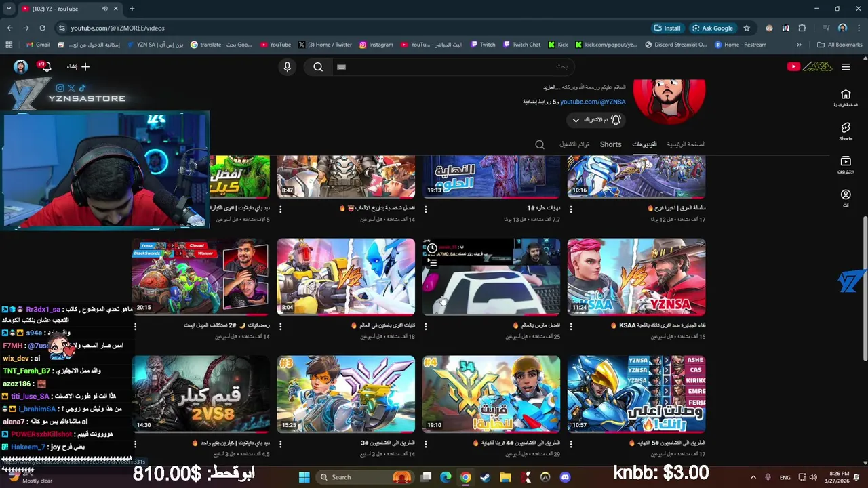Click the Install app button
The width and height of the screenshot is (868, 488).
pos(667,28)
